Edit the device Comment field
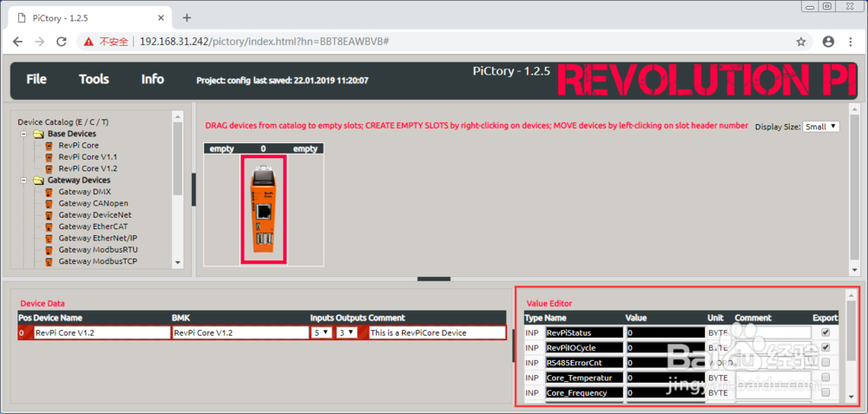The width and height of the screenshot is (868, 414). (437, 332)
